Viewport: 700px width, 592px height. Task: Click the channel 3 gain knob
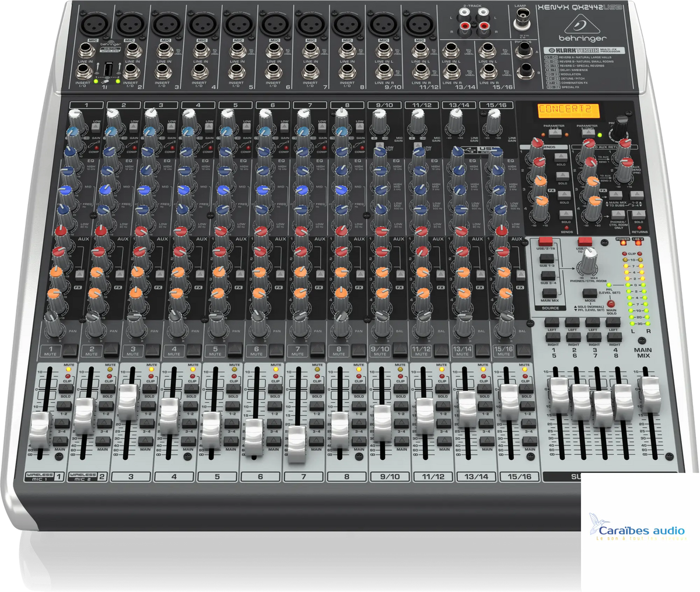[x=152, y=121]
